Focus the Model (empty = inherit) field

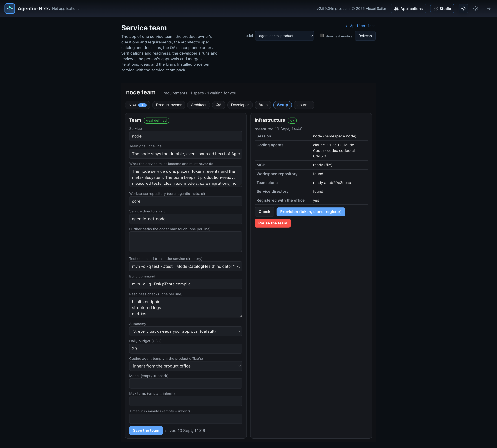(186, 384)
